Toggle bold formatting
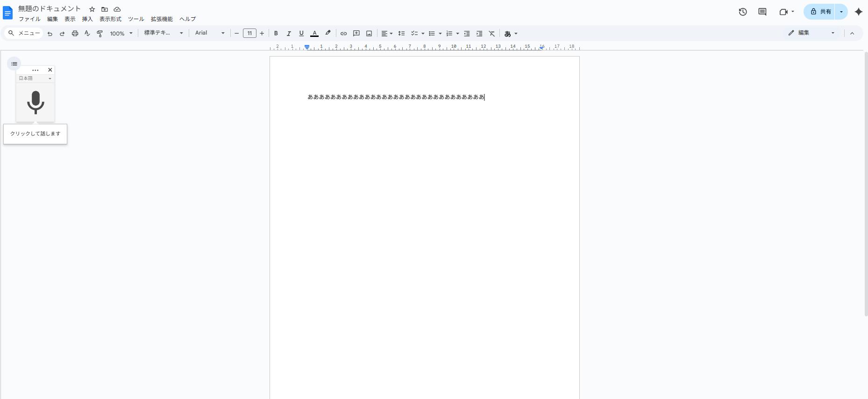The height and width of the screenshot is (399, 868). (276, 34)
